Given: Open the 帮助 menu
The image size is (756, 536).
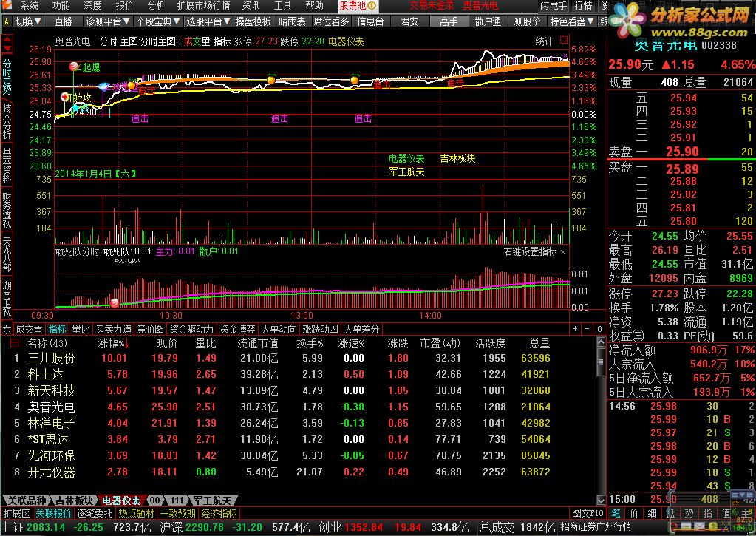Looking at the screenshot, I should 314,6.
